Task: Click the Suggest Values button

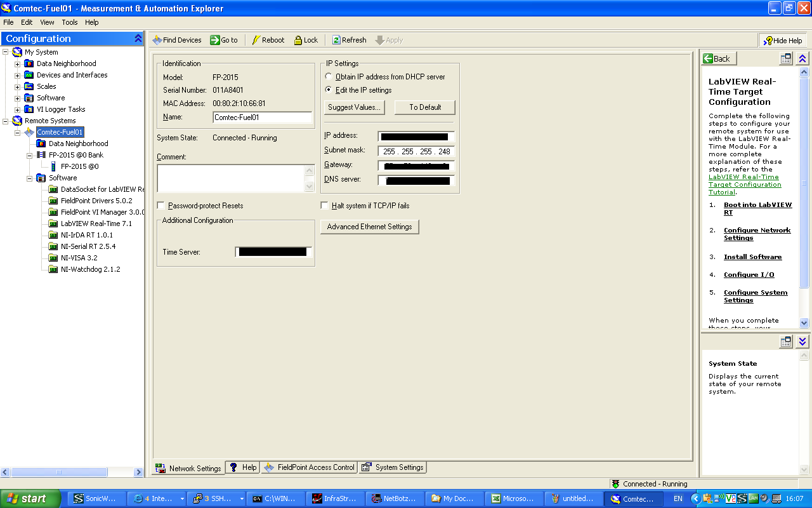Action: [x=355, y=107]
